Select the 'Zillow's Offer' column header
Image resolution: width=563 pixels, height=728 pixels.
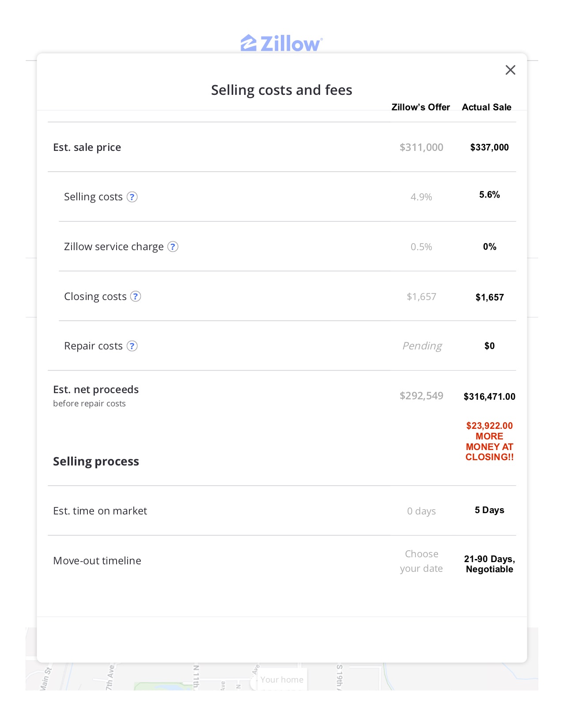point(420,107)
